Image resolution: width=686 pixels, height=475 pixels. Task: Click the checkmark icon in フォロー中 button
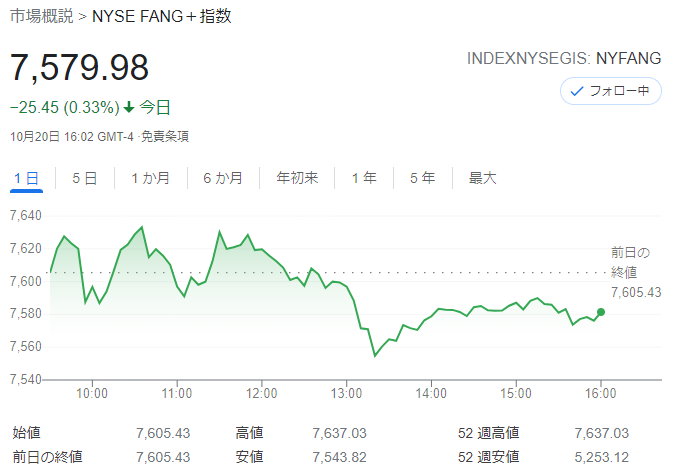[577, 91]
